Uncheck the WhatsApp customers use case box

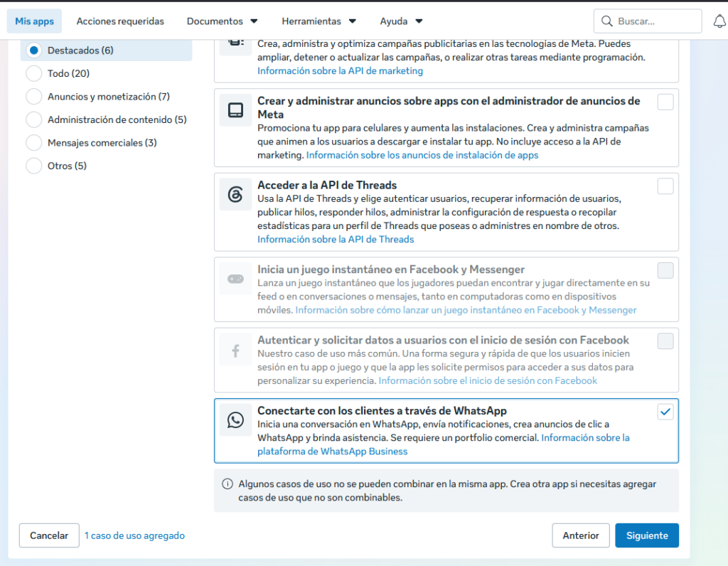[665, 412]
